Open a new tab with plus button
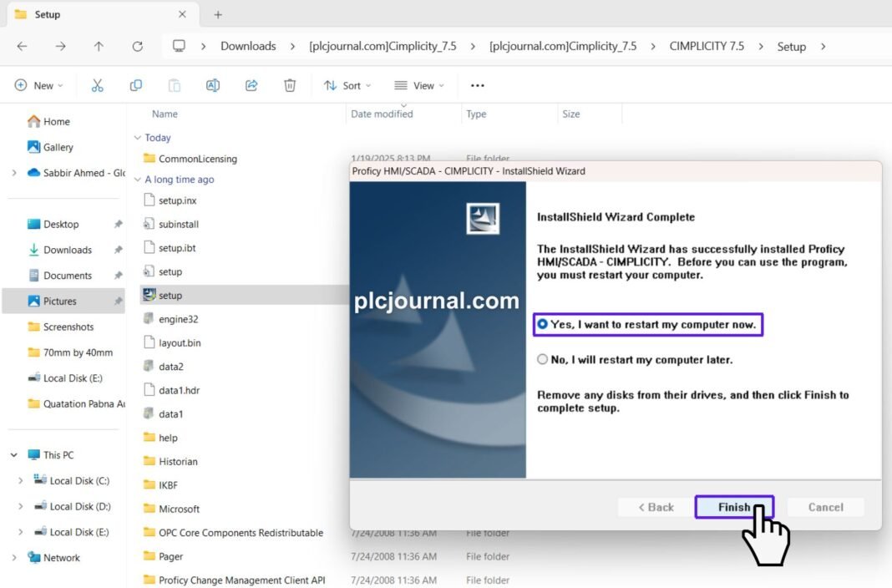The image size is (892, 588). click(x=218, y=14)
